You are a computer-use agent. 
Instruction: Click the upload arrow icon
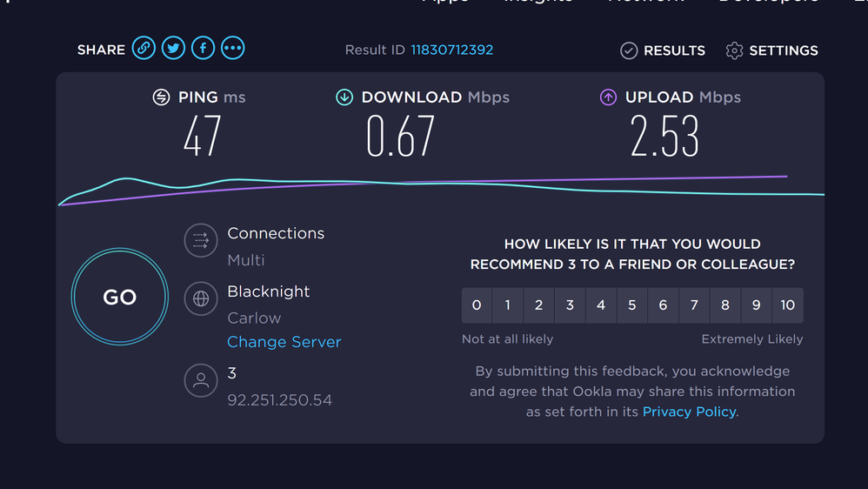(x=608, y=97)
